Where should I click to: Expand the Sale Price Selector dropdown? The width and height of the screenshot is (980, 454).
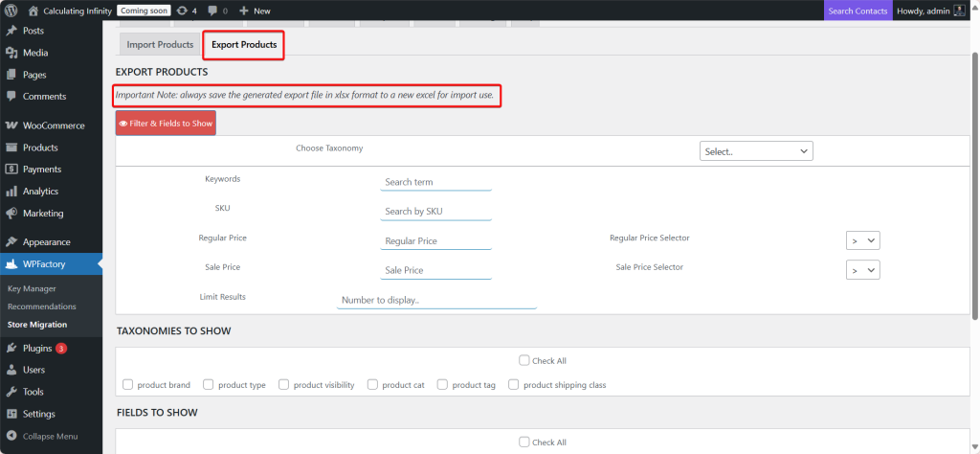(x=862, y=270)
